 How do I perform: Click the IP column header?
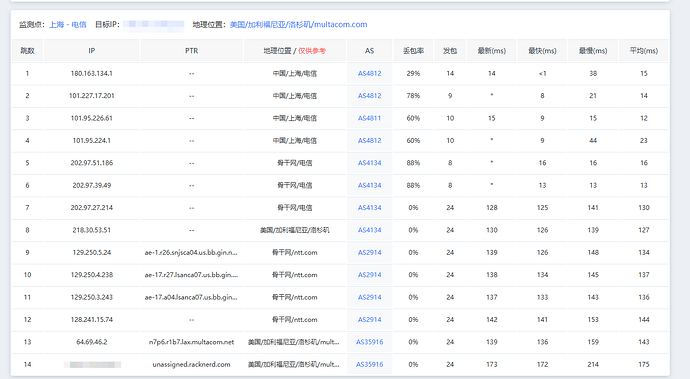click(x=92, y=51)
